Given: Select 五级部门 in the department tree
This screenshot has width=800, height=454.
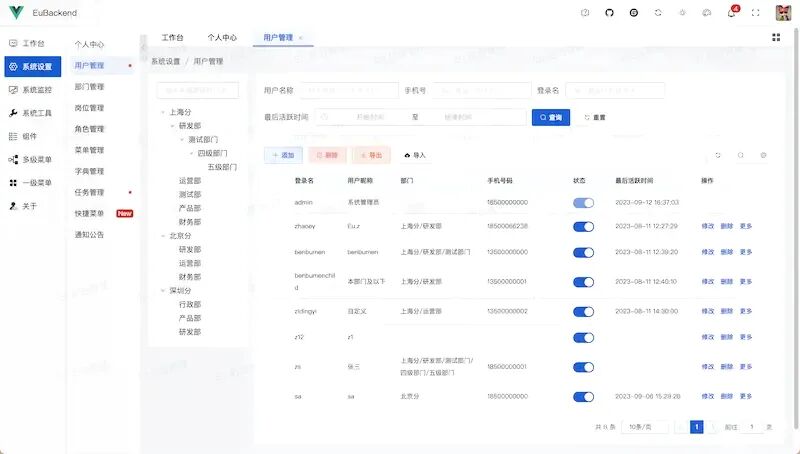Looking at the screenshot, I should click(222, 167).
